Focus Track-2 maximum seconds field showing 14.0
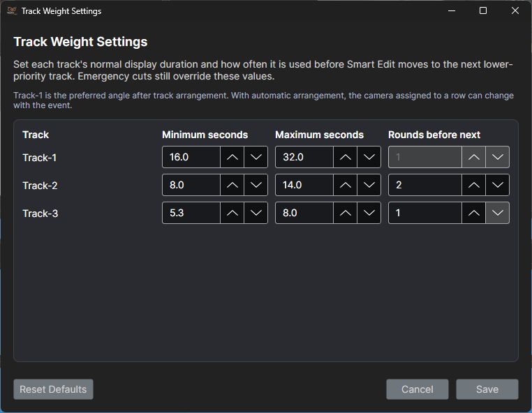The height and width of the screenshot is (413, 532). tap(304, 185)
